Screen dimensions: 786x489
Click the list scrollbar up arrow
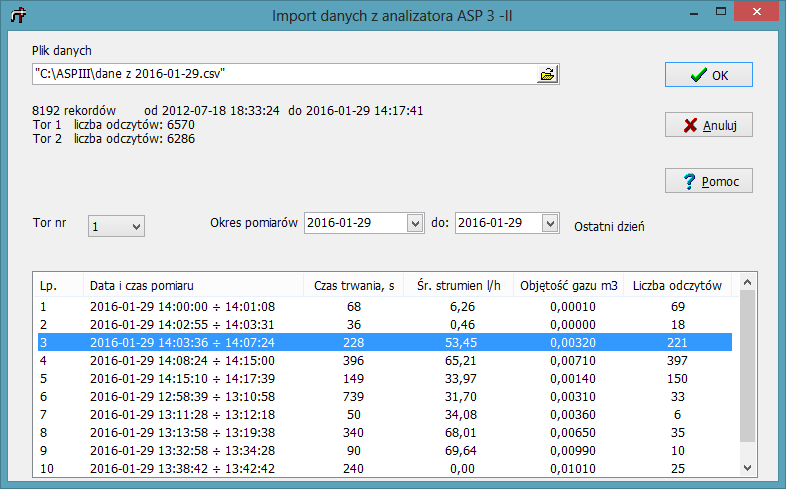tap(747, 283)
